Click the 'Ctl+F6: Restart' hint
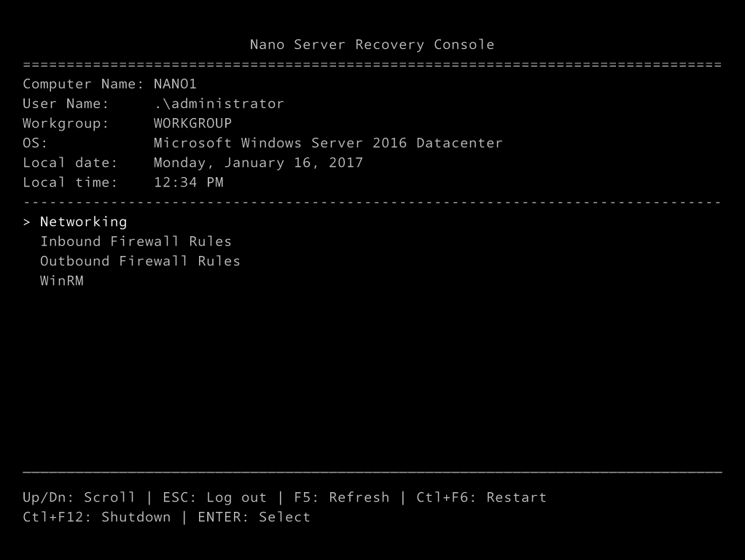The height and width of the screenshot is (560, 745). tap(481, 497)
